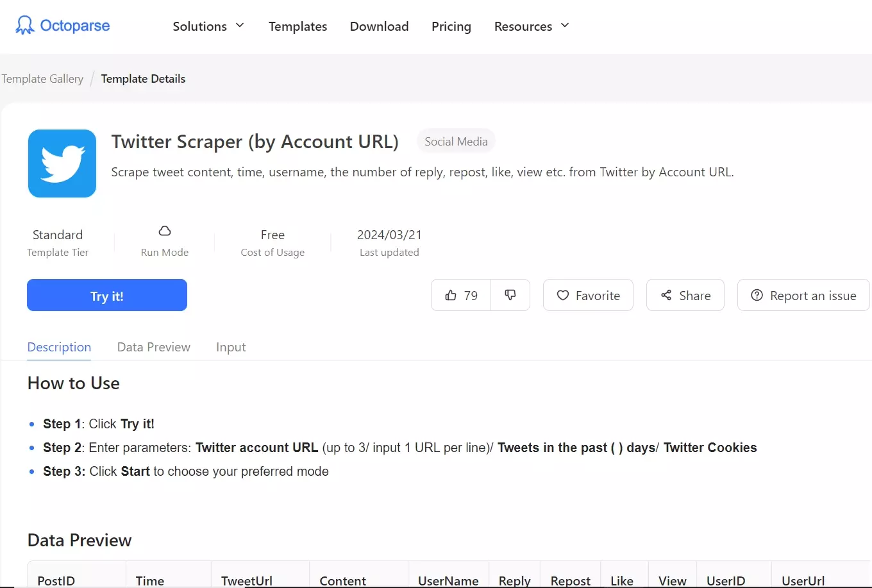
Task: Click the heart icon on Favorite
Action: tap(563, 296)
